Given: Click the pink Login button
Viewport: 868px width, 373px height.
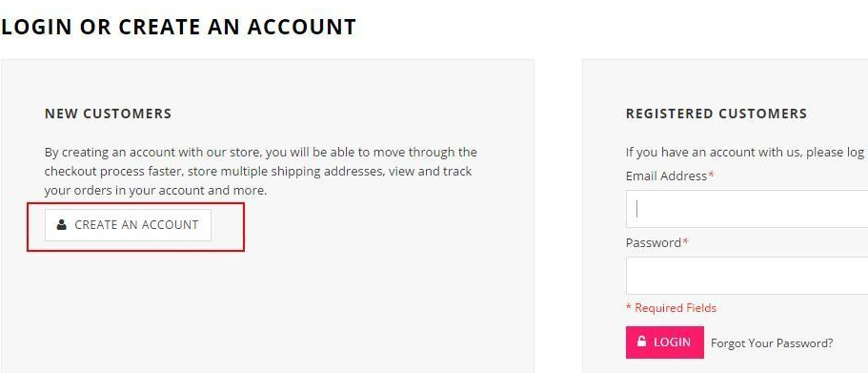Looking at the screenshot, I should pos(665,342).
